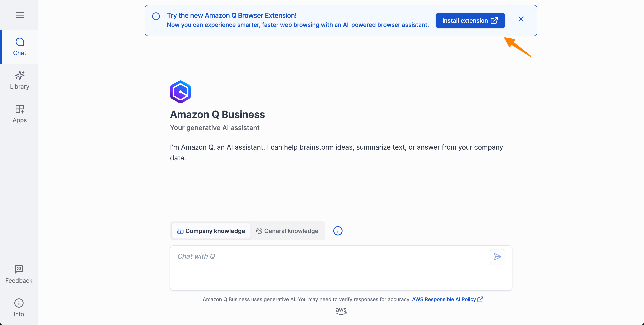This screenshot has height=325, width=644.
Task: Click info icon beside knowledge toggle
Action: tap(338, 231)
